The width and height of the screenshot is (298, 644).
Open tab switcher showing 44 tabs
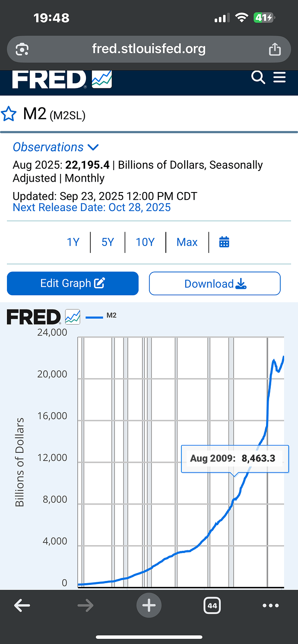click(x=212, y=606)
